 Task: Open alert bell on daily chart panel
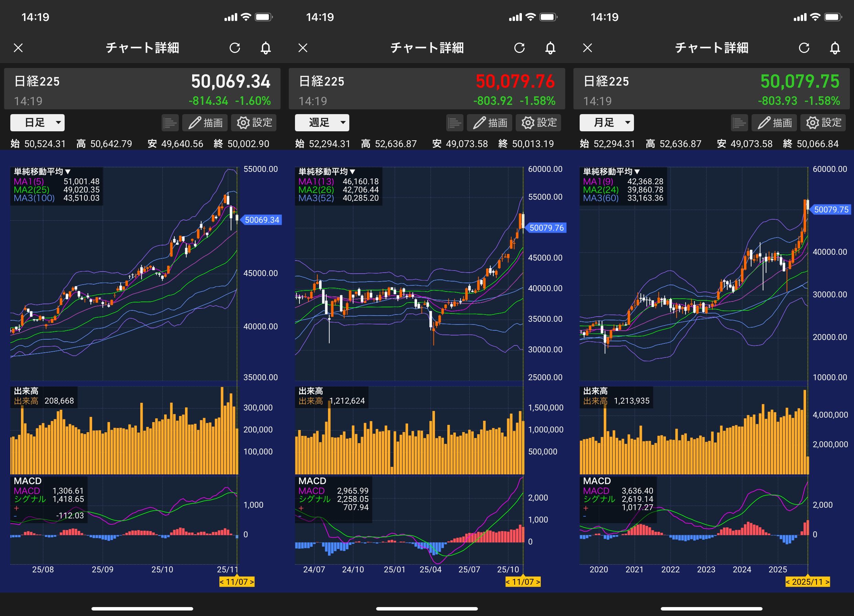[265, 48]
